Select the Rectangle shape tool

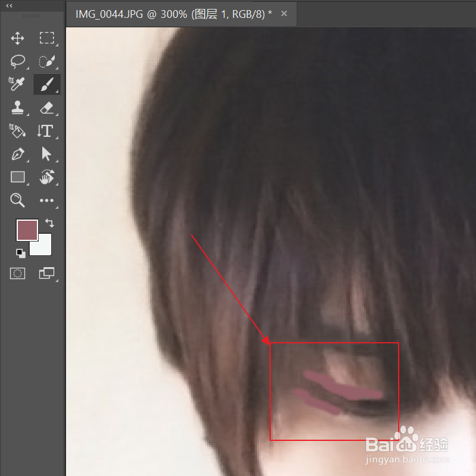[x=18, y=177]
